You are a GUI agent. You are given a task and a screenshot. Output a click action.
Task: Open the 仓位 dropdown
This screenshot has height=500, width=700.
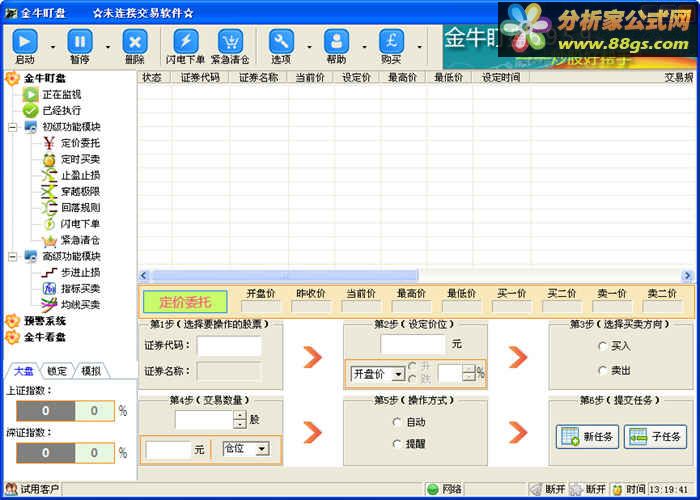coord(262,449)
